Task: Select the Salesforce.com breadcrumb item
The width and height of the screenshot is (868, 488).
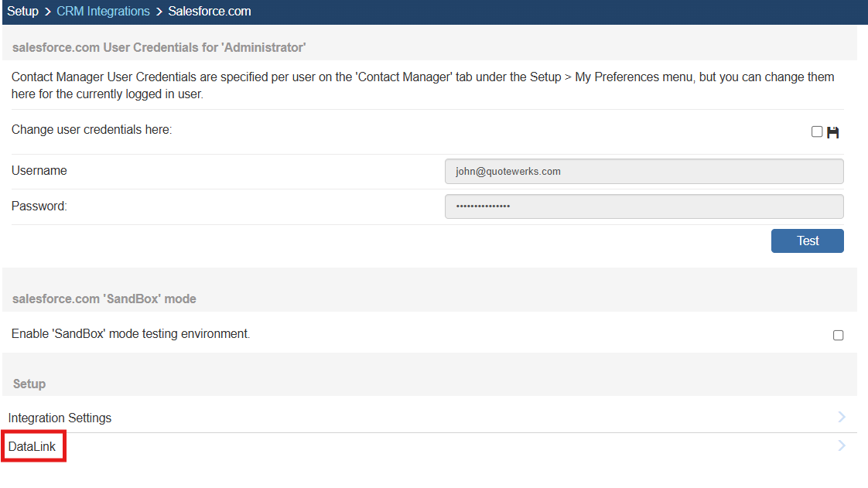Action: [209, 12]
